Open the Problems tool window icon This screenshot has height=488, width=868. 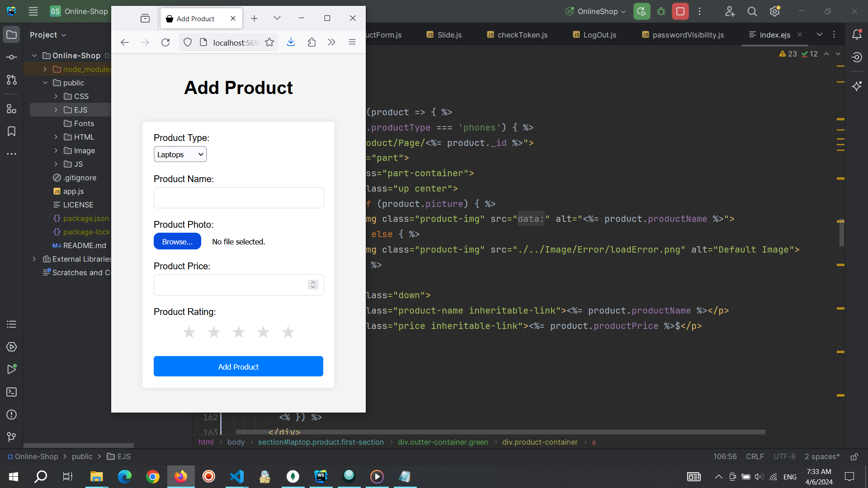tap(12, 415)
